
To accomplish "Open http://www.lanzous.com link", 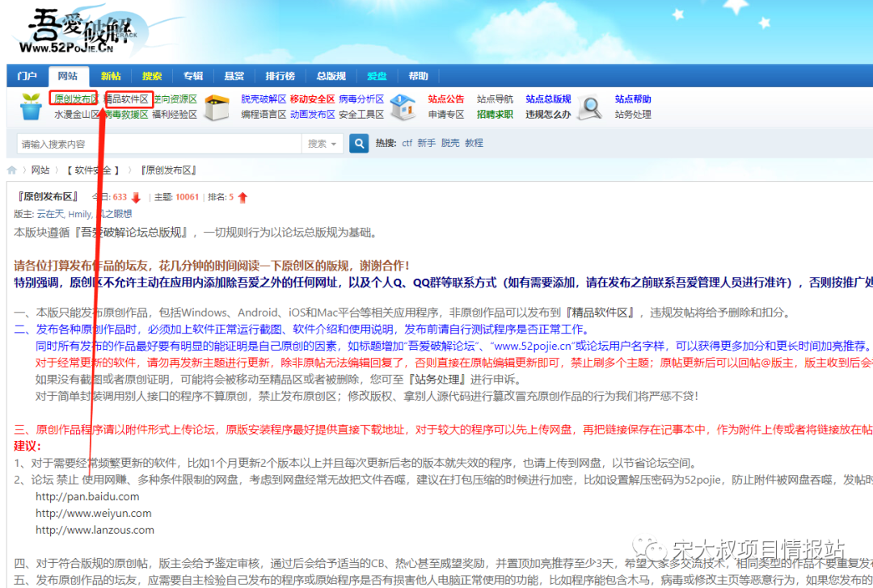I will (x=95, y=530).
